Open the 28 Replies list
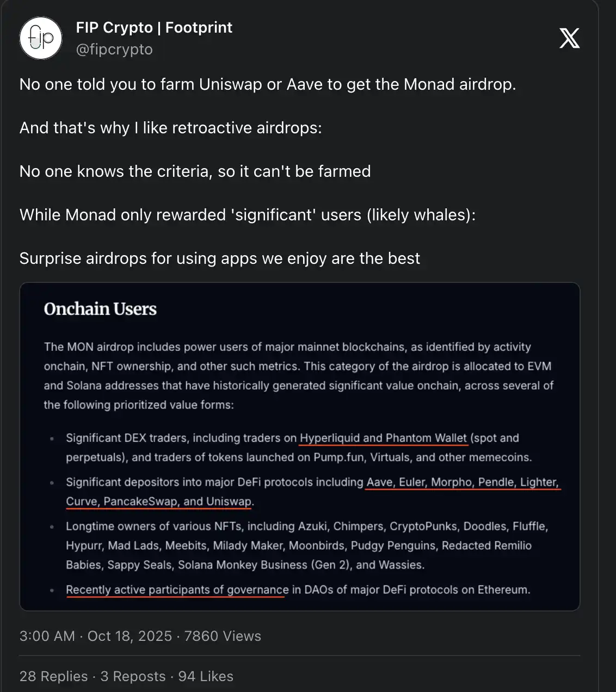 (x=53, y=676)
